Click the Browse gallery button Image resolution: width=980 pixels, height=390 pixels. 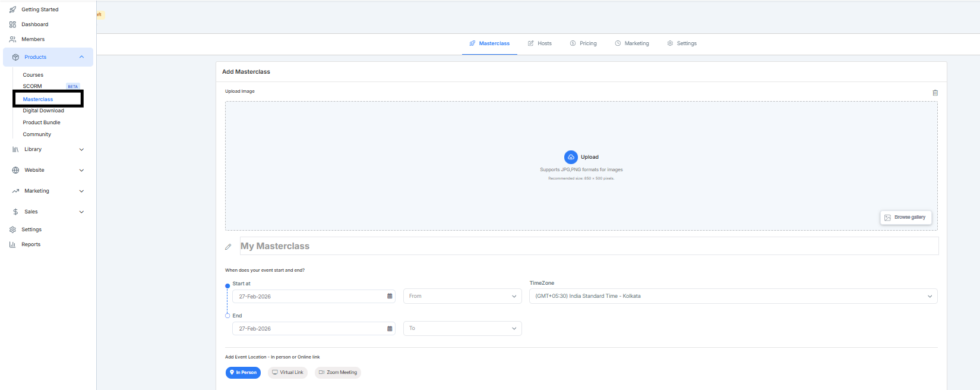pyautogui.click(x=905, y=218)
